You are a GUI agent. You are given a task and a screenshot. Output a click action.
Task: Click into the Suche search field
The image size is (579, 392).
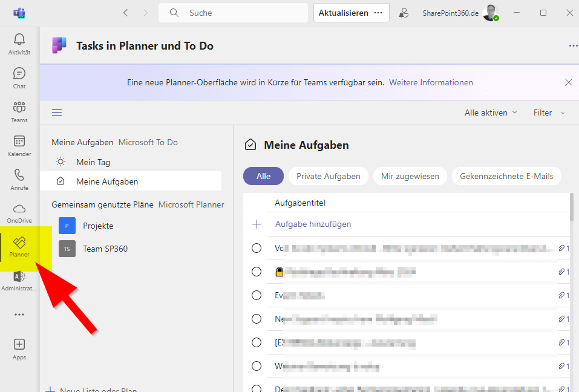pyautogui.click(x=242, y=13)
